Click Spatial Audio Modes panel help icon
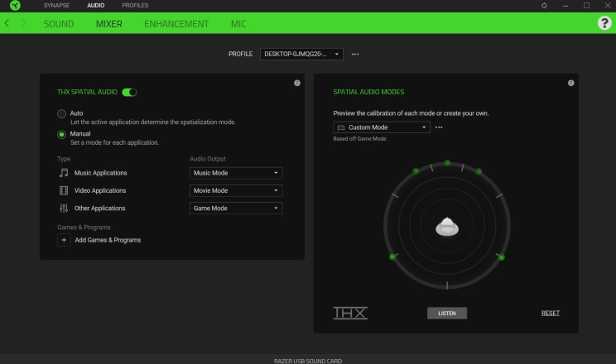This screenshot has width=616, height=364. pyautogui.click(x=570, y=83)
